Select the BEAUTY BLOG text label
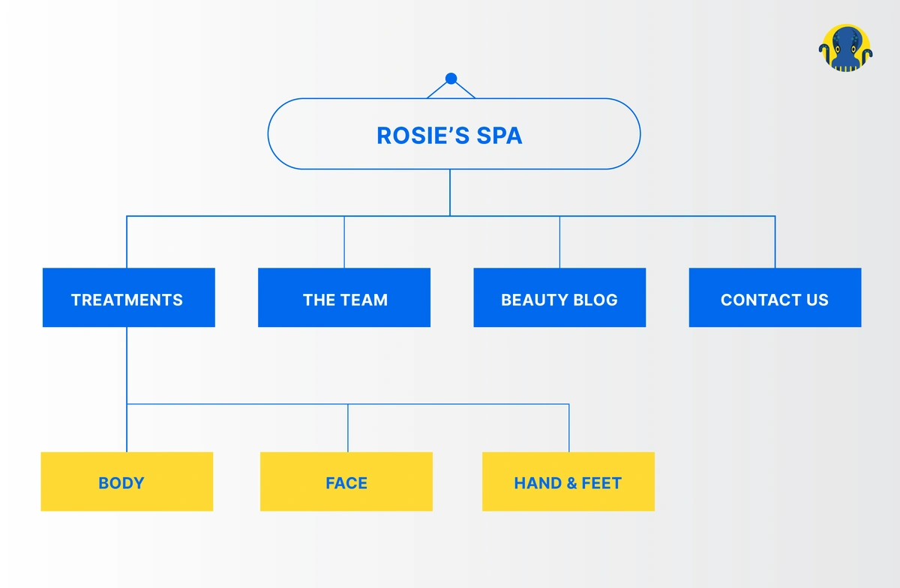This screenshot has height=588, width=900. [559, 299]
